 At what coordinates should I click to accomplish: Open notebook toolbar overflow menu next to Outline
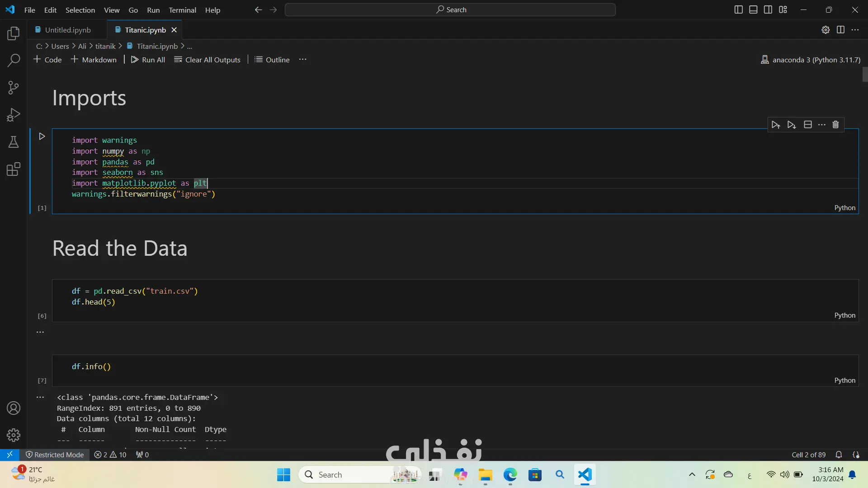tap(302, 60)
